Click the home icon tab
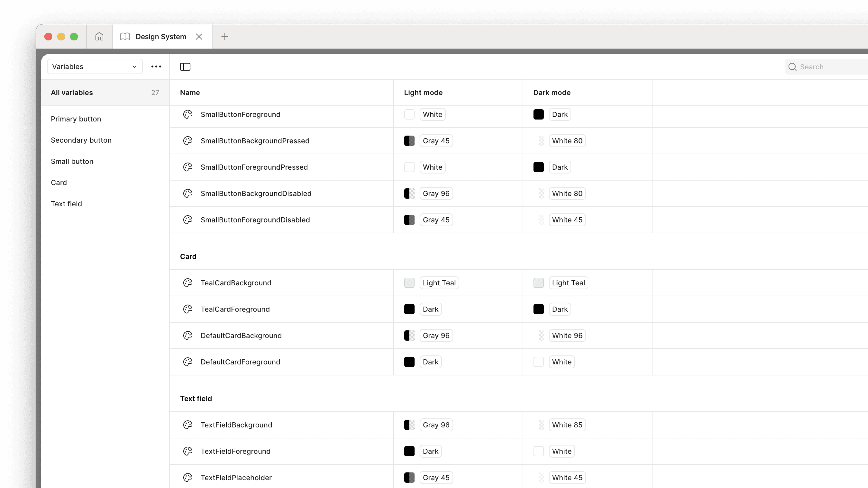This screenshot has height=488, width=868. click(x=99, y=36)
